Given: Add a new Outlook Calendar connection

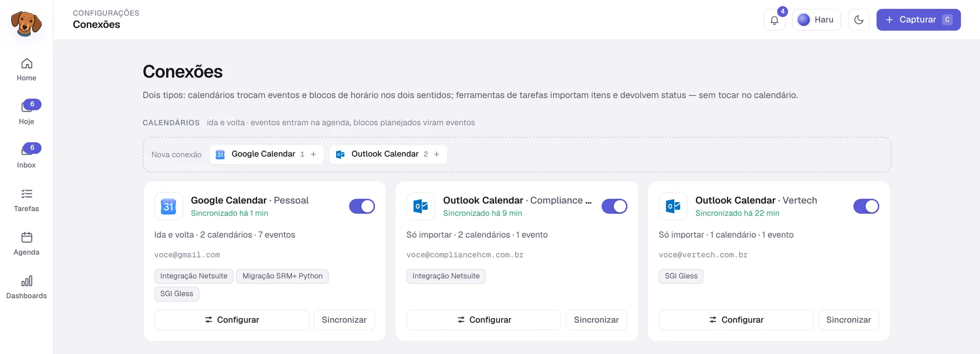Looking at the screenshot, I should (x=388, y=154).
